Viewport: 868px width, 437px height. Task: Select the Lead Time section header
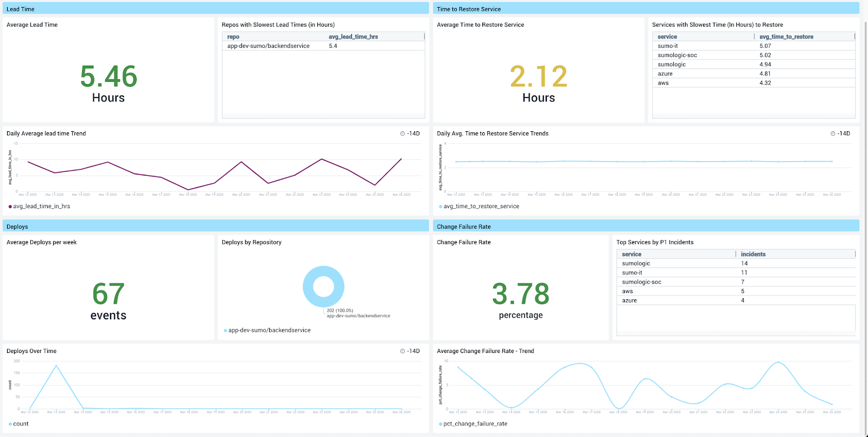(215, 9)
